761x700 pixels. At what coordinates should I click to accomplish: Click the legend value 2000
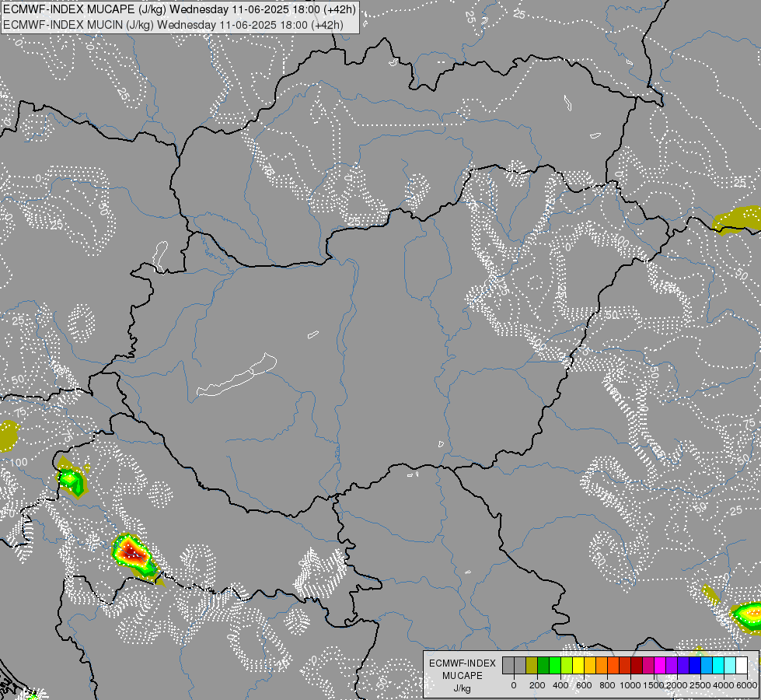677,685
